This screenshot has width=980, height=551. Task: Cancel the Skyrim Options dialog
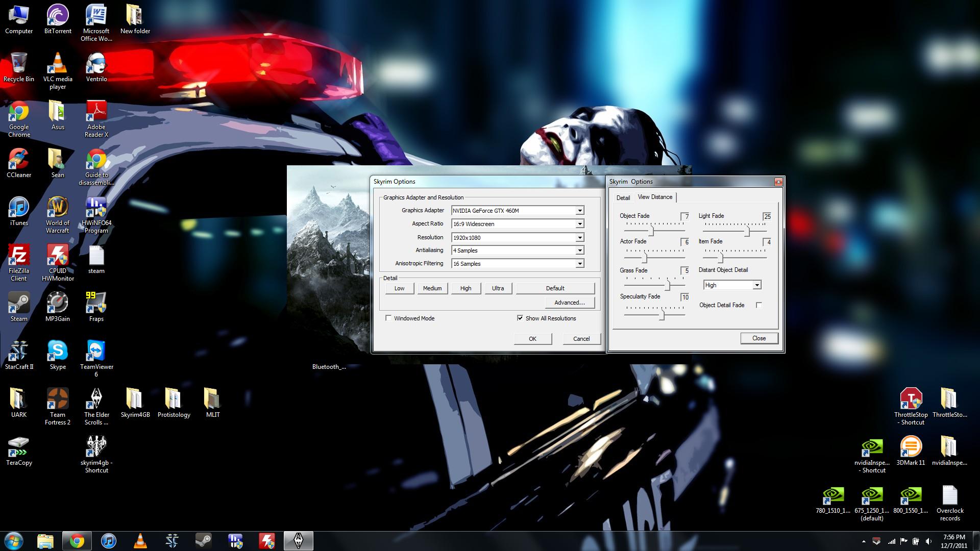coord(581,339)
